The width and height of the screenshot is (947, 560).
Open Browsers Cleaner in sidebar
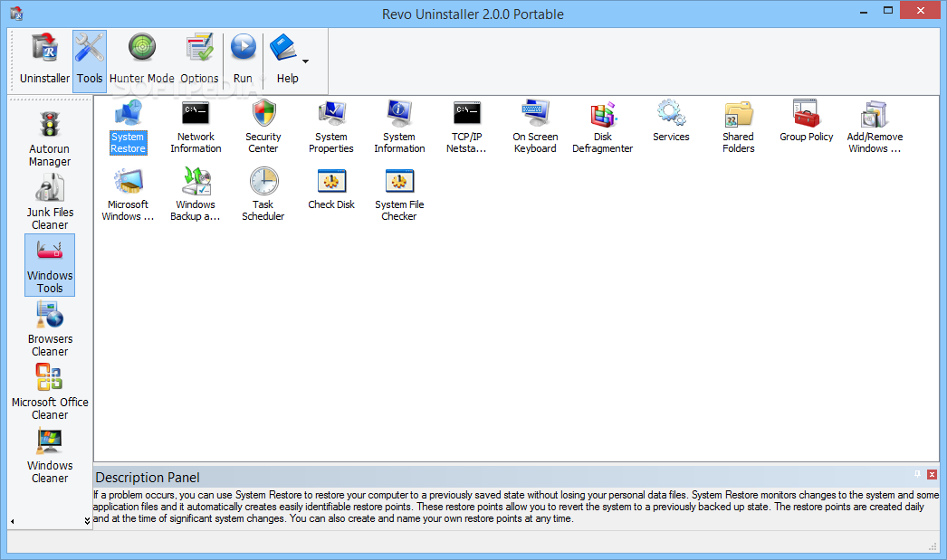pyautogui.click(x=50, y=329)
